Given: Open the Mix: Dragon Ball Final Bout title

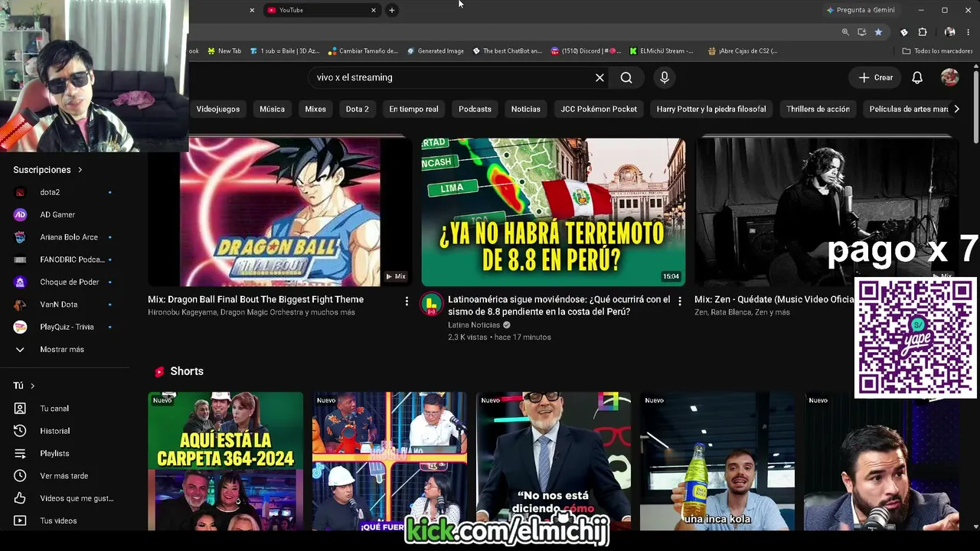Looking at the screenshot, I should 256,299.
